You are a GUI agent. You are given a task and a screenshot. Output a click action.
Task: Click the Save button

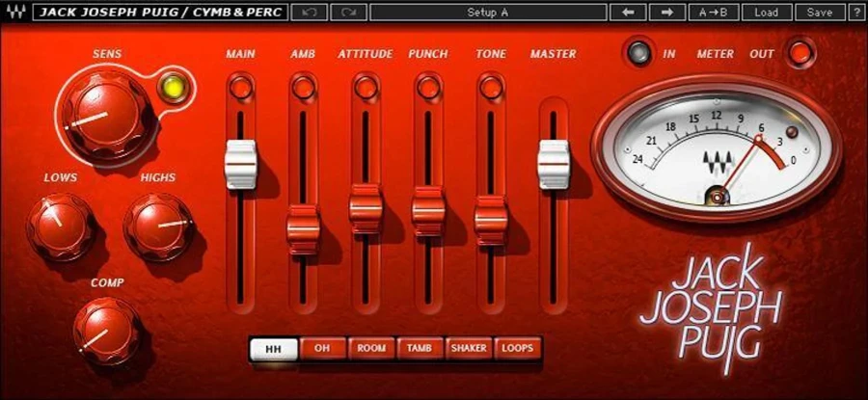(x=819, y=13)
